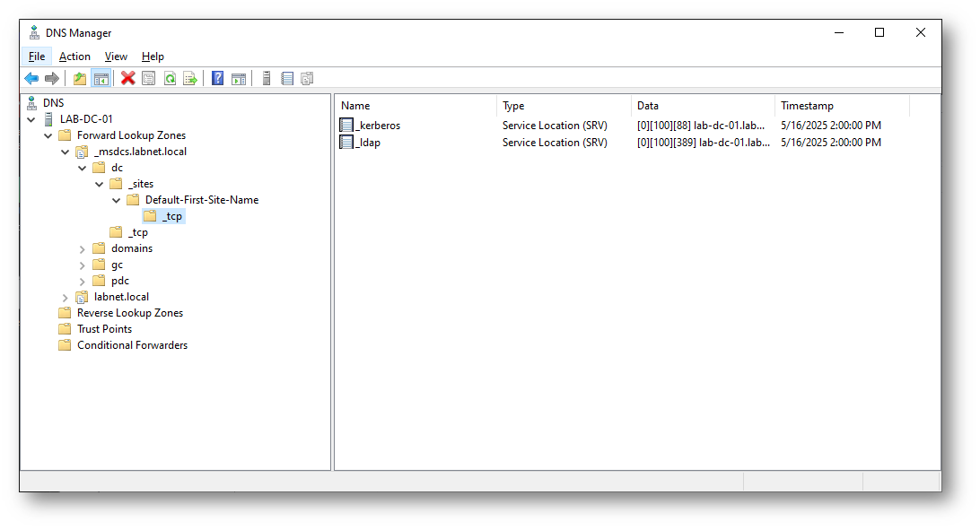
Task: Open the View menu
Action: point(117,56)
